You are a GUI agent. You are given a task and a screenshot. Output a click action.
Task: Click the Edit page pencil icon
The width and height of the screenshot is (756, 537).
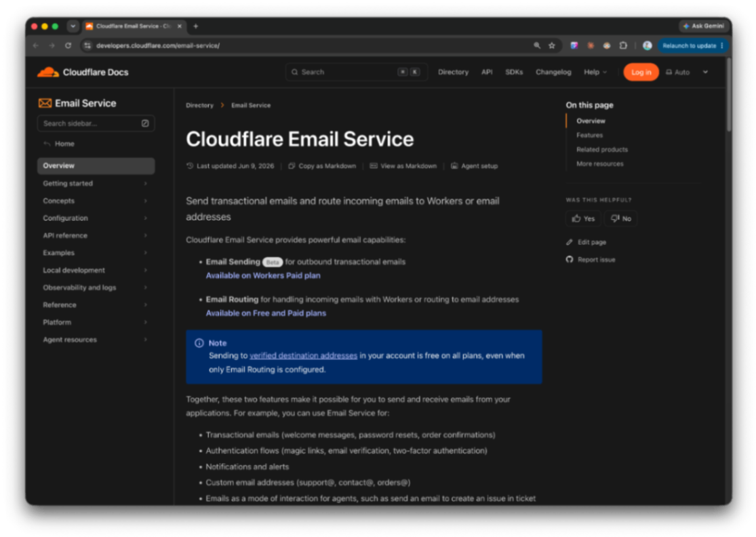pos(570,242)
